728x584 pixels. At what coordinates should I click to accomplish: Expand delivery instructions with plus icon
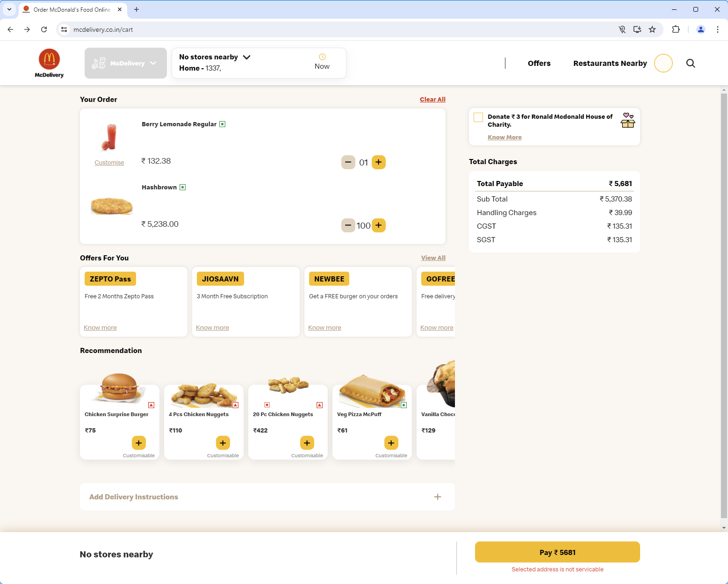tap(438, 497)
